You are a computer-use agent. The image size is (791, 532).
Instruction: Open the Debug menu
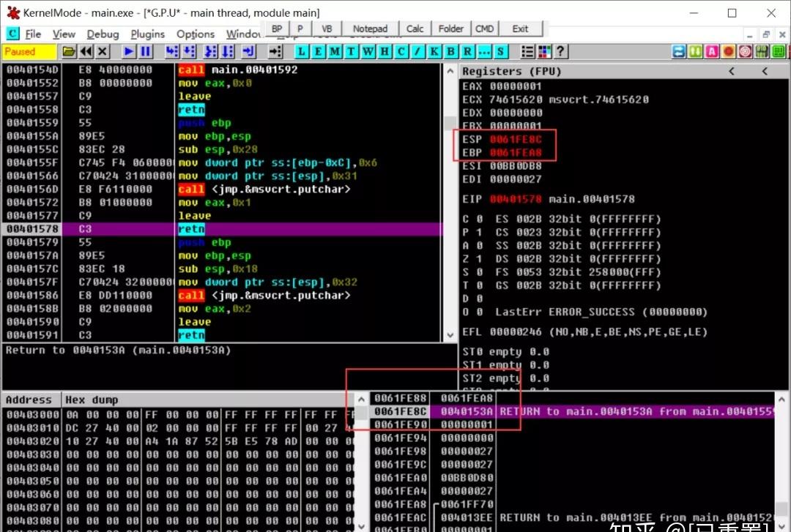pyautogui.click(x=103, y=34)
